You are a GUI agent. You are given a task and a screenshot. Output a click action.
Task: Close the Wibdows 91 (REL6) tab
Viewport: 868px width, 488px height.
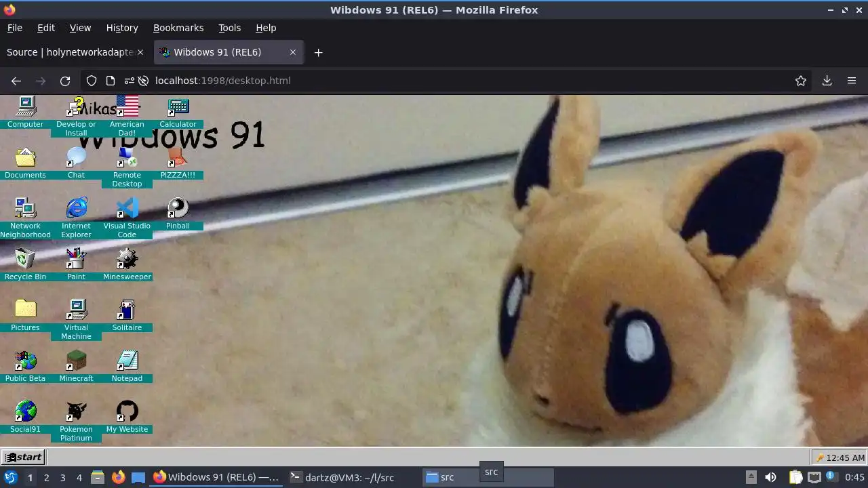tap(293, 52)
